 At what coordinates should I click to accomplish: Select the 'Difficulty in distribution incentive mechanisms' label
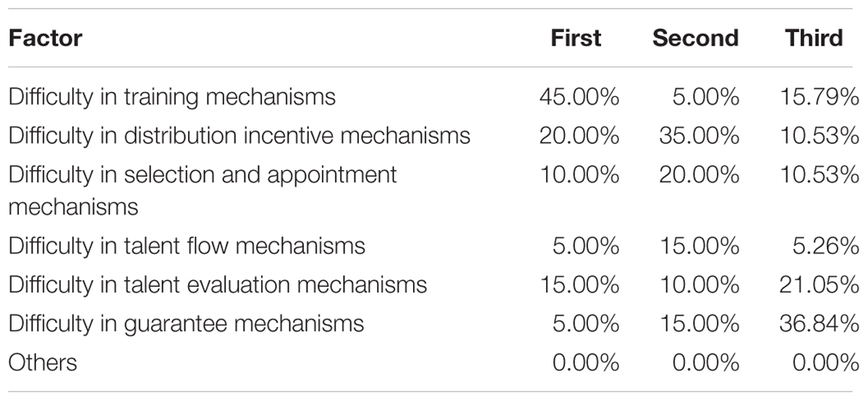click(239, 135)
